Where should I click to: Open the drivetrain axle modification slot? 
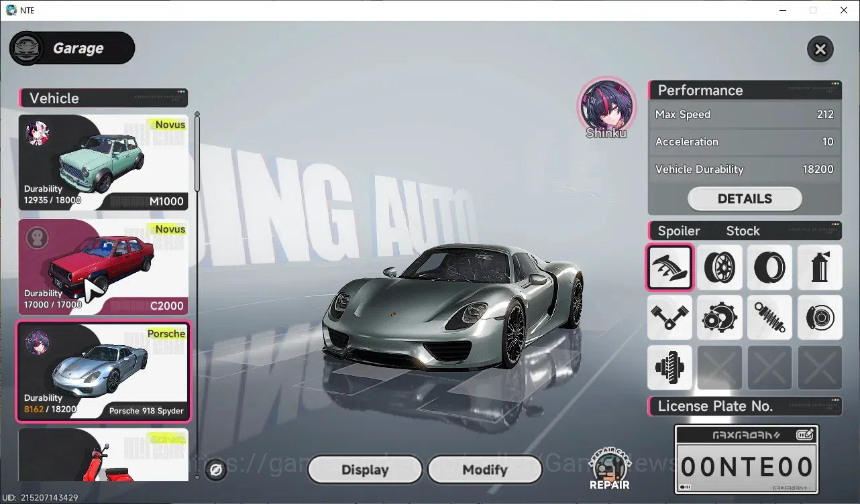(669, 367)
